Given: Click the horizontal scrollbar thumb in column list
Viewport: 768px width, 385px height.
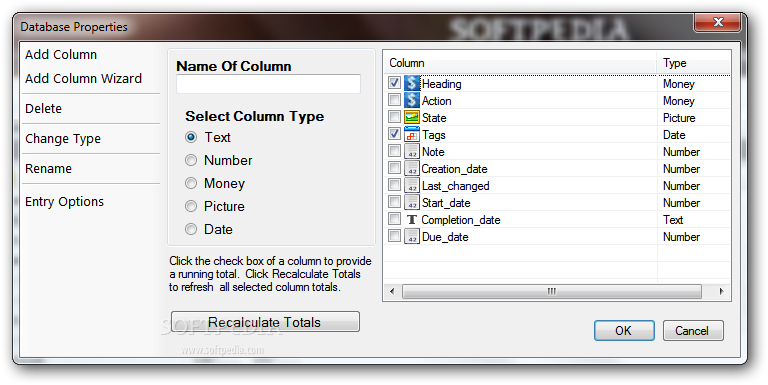Looking at the screenshot, I should pyautogui.click(x=552, y=291).
